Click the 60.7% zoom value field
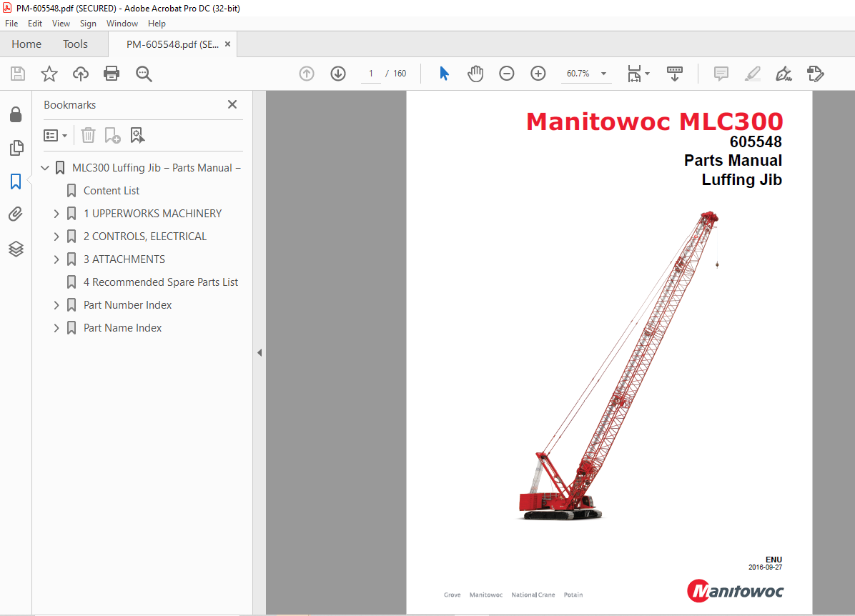This screenshot has width=855, height=616. pyautogui.click(x=578, y=74)
